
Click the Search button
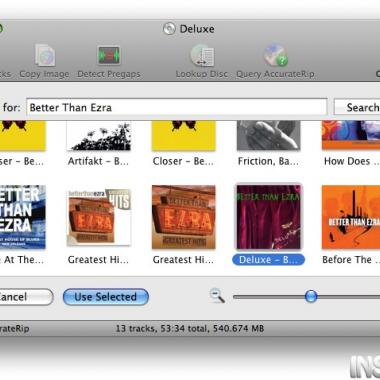tap(357, 107)
